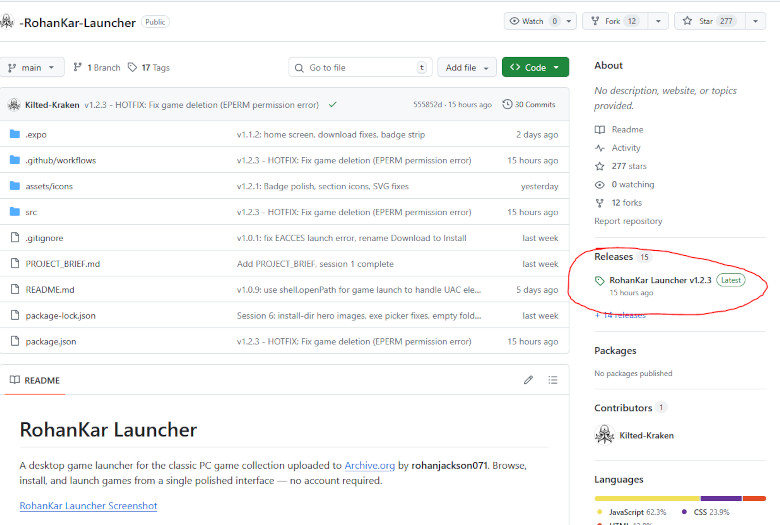Screen dimensions: 780x525
Task: Toggle Star on this repository
Action: coord(708,21)
